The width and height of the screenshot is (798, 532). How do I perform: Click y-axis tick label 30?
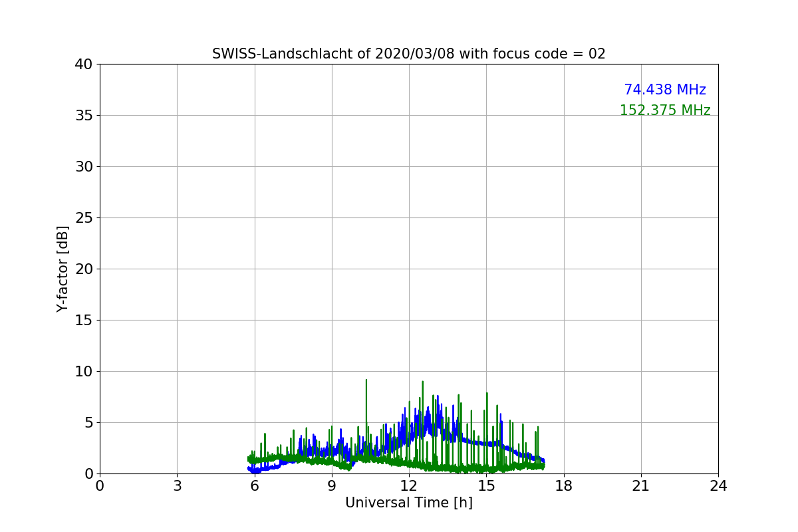(x=83, y=167)
